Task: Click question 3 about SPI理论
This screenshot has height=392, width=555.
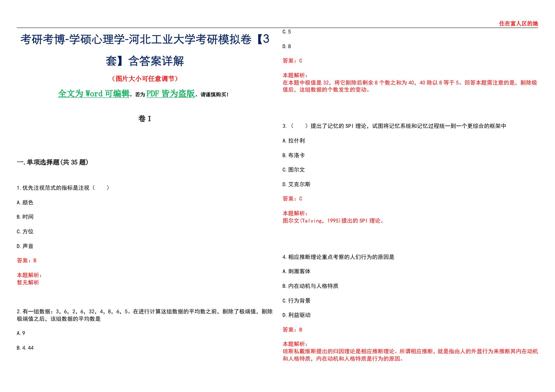Action: [394, 126]
